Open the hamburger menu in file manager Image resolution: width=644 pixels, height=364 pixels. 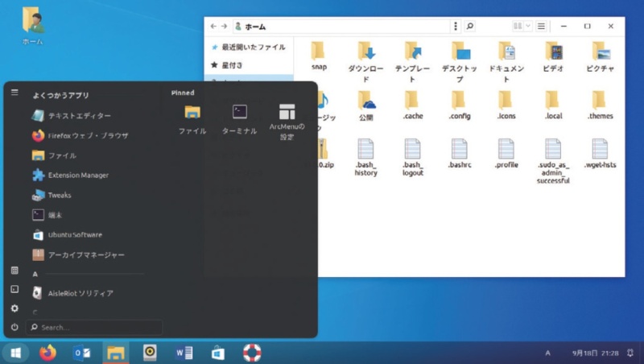point(541,27)
